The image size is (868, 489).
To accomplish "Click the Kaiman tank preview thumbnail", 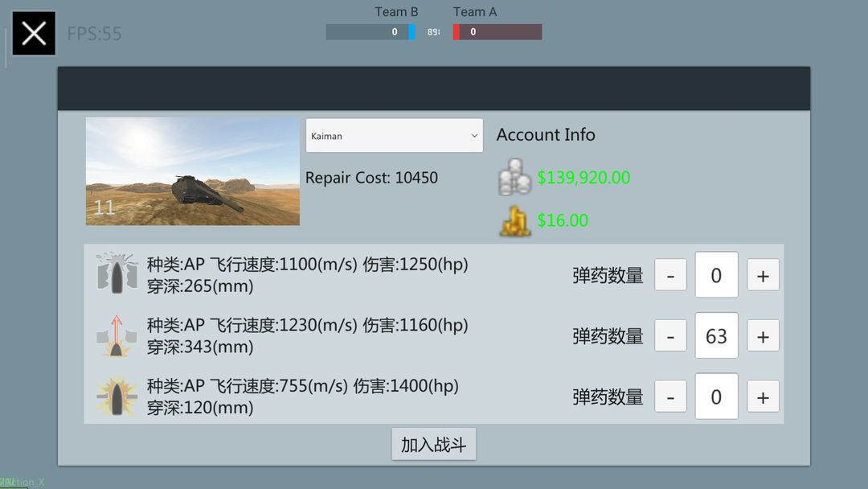I will pos(193,171).
